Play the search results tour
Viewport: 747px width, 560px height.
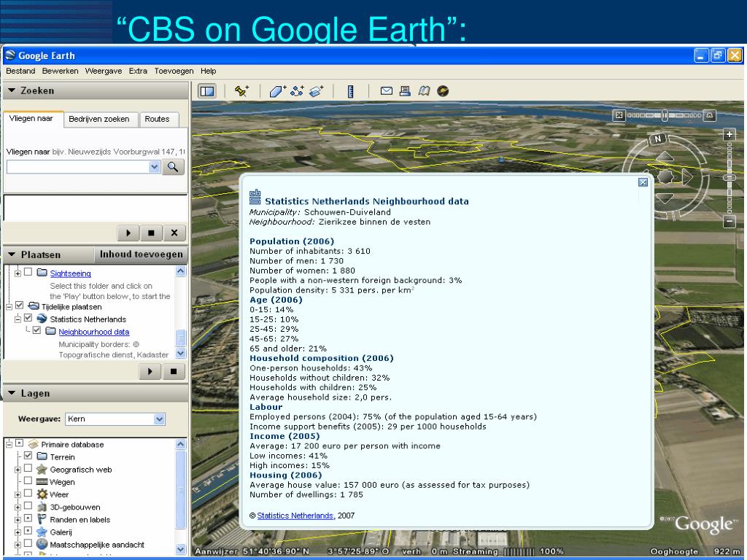(x=128, y=233)
